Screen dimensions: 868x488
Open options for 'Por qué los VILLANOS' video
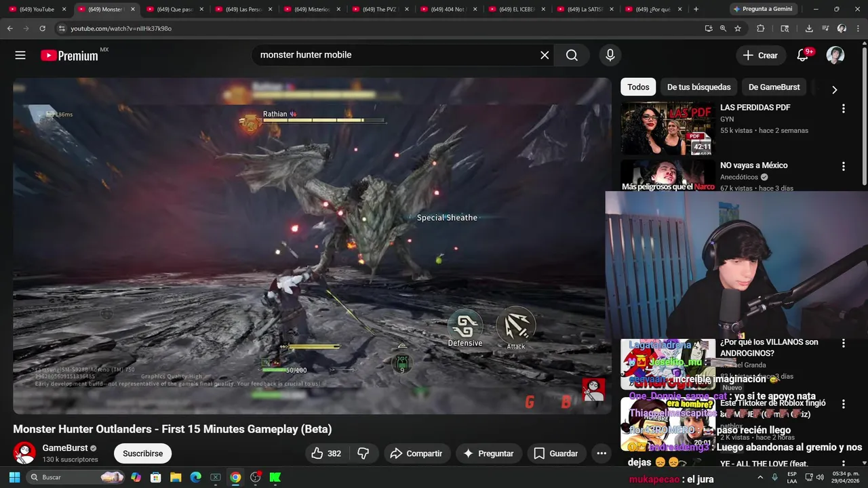(x=844, y=344)
